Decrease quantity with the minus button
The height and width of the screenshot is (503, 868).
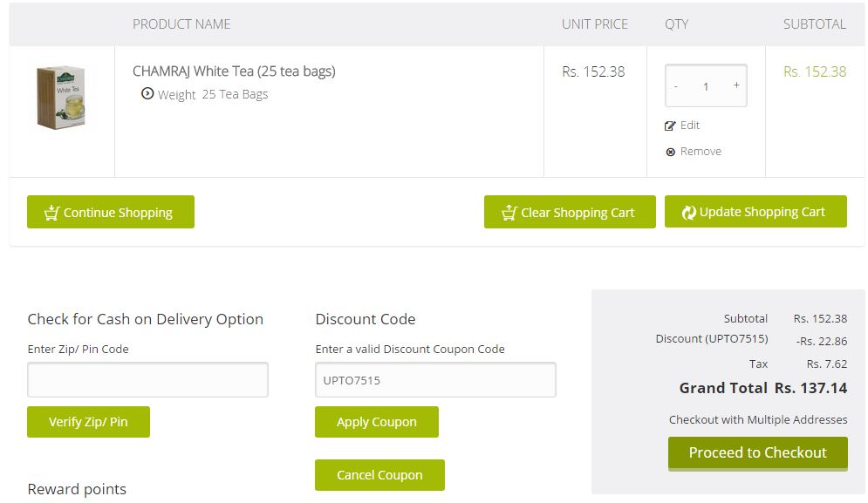click(x=676, y=86)
